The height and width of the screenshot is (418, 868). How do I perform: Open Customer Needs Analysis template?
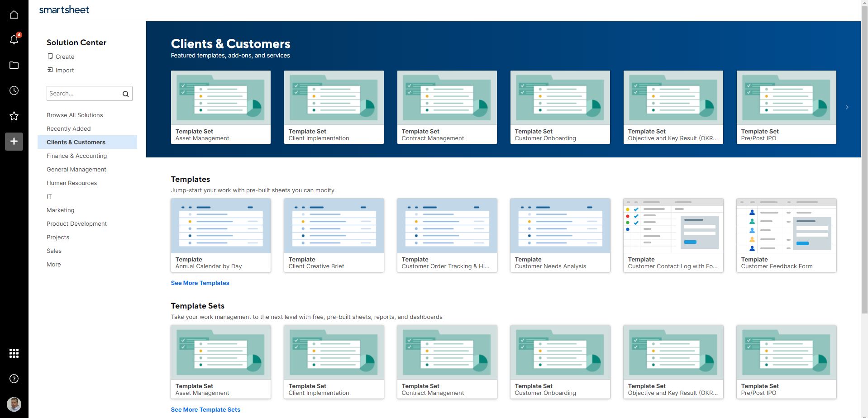click(x=560, y=235)
